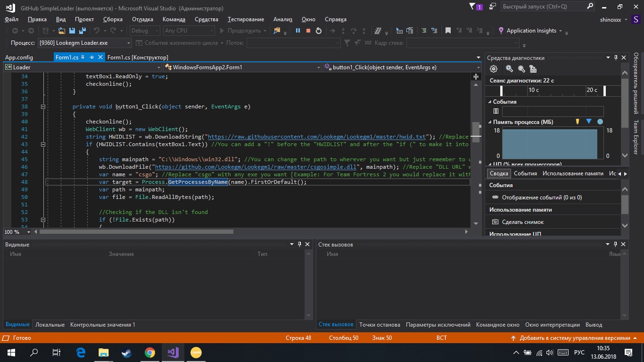
Task: Zoom out on the diagnostics timeline
Action: point(521,69)
